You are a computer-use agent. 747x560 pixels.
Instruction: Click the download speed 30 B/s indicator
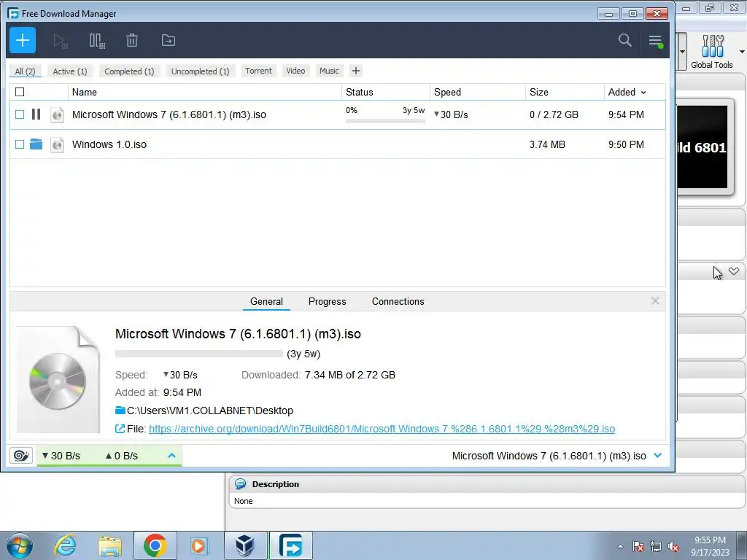(61, 456)
